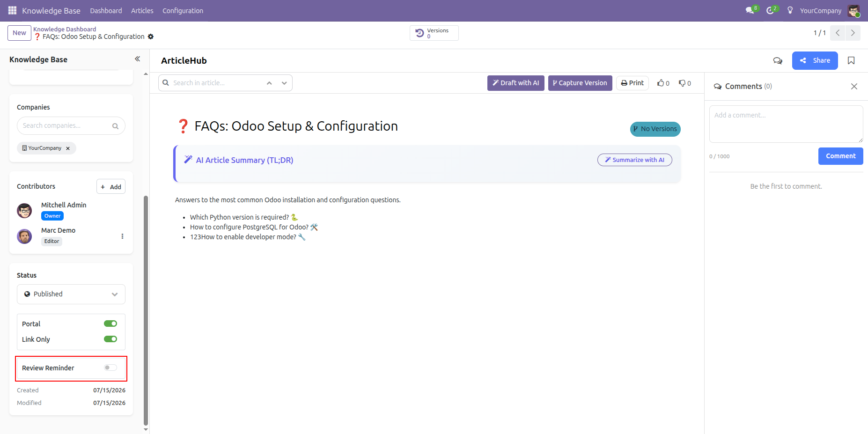Click the Created date 07/15/2026
This screenshot has height=434, width=868.
point(109,390)
